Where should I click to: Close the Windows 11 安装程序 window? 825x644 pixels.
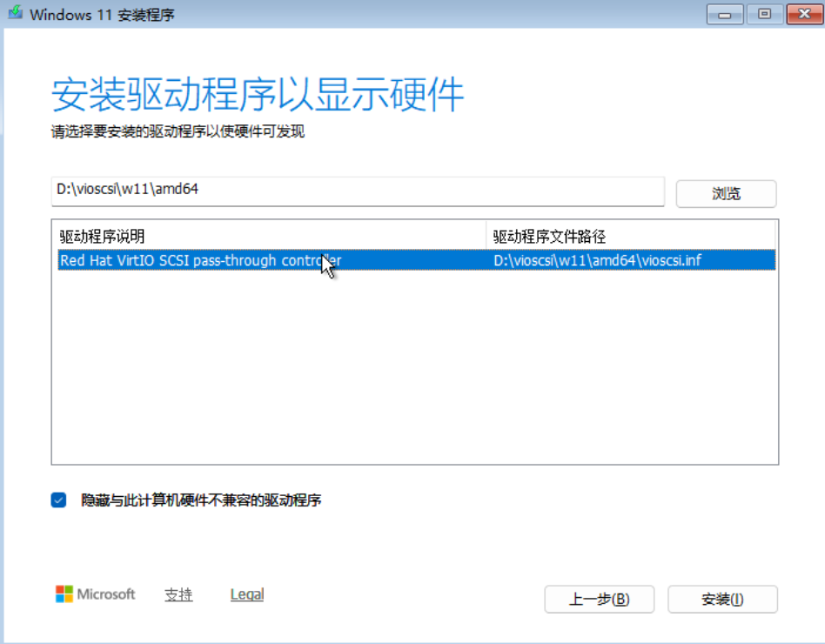(804, 15)
